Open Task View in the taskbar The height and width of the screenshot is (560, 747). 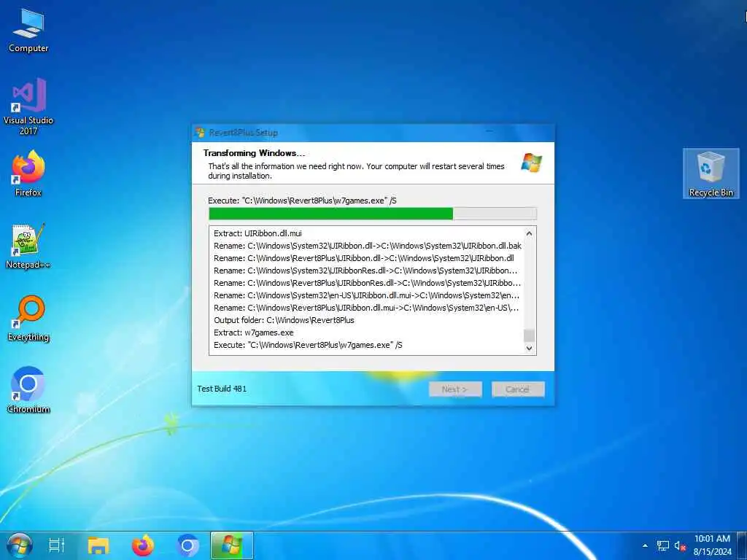tap(57, 545)
